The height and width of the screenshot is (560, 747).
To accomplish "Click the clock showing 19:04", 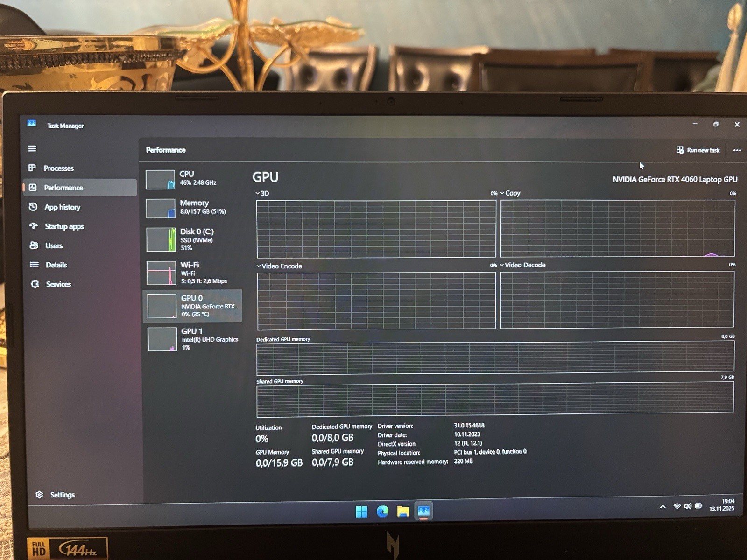I will click(728, 501).
